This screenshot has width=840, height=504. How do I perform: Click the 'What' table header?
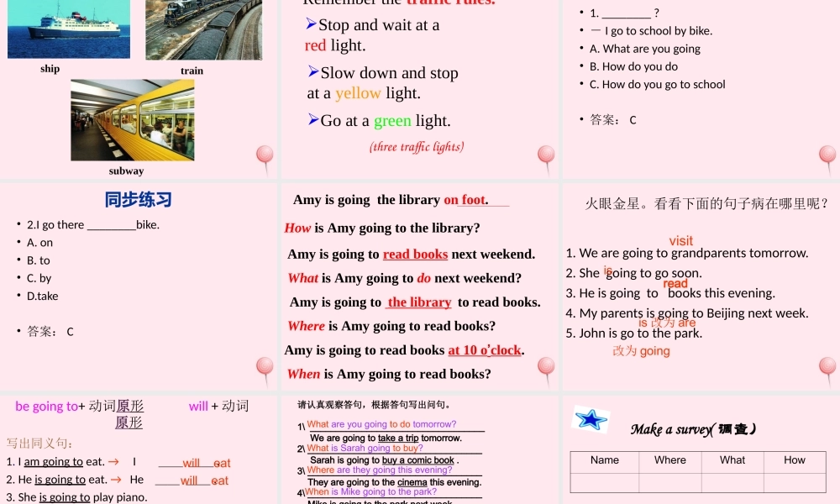point(732,460)
